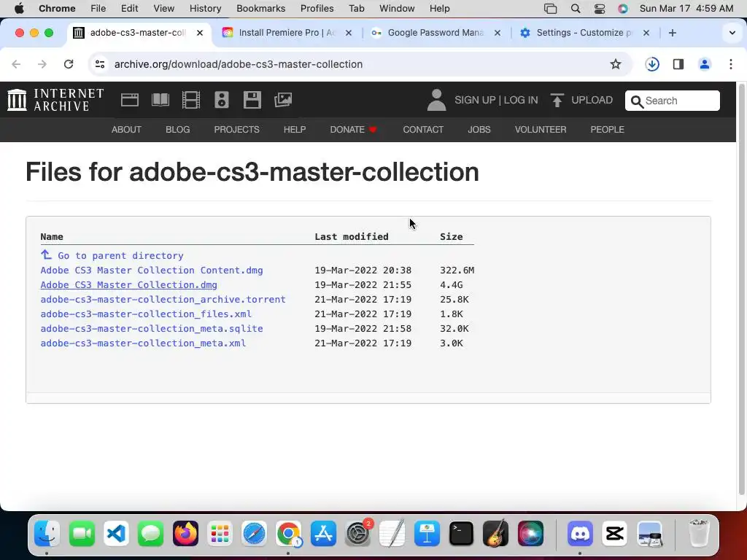The image size is (747, 560).
Task: Reload the current page
Action: 69,64
